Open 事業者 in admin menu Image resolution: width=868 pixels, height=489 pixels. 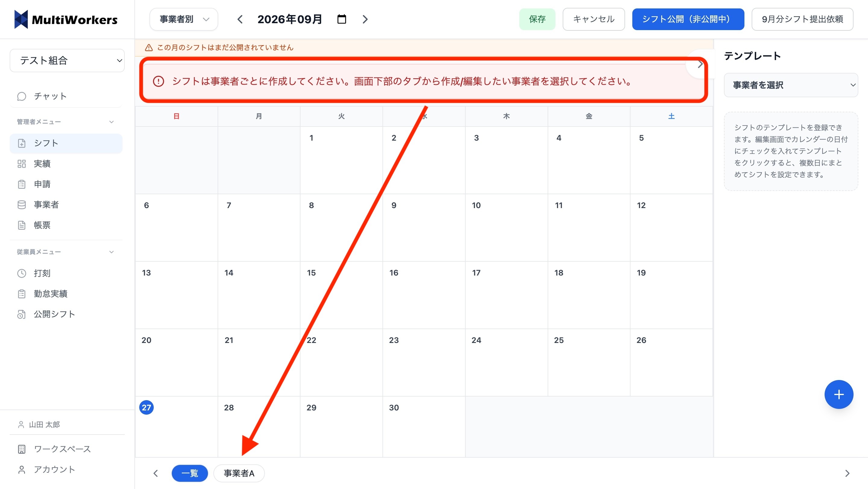click(66, 205)
